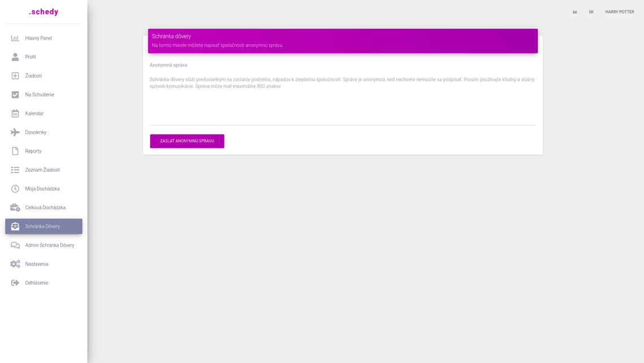This screenshot has width=644, height=363.
Task: Click the small chart icon in top bar
Action: click(575, 12)
